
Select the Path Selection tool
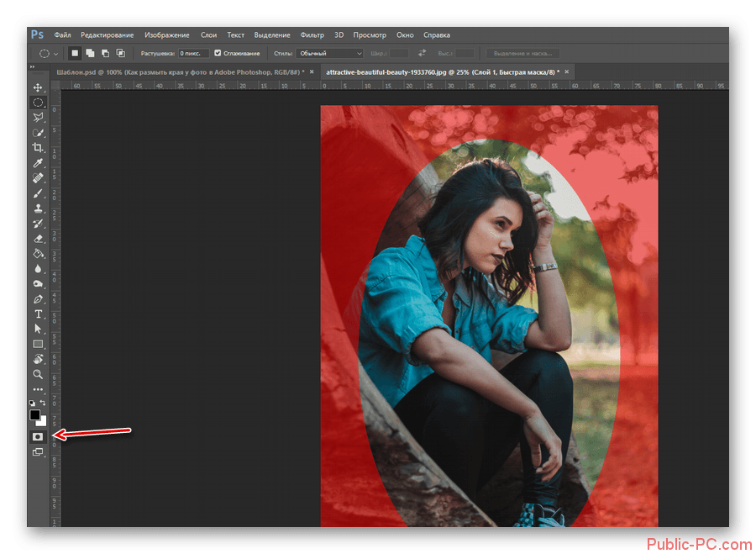pos(38,329)
